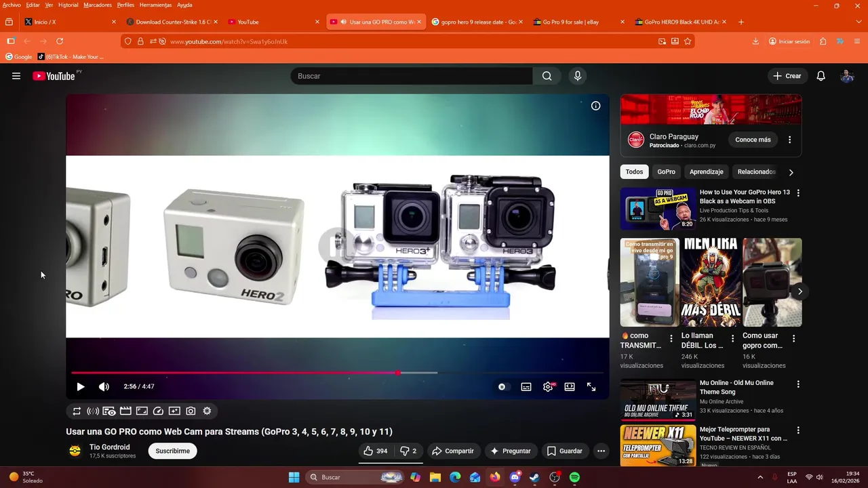This screenshot has height=488, width=868.
Task: Open the Marcadores menu
Action: point(97,5)
